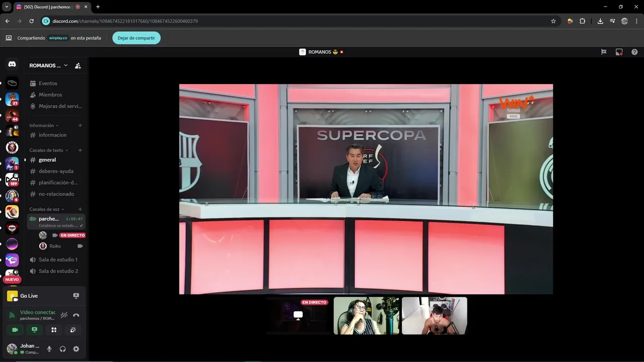Viewport: 644px width, 362px height.
Task: Deafen with the headphones icon
Action: 62,349
